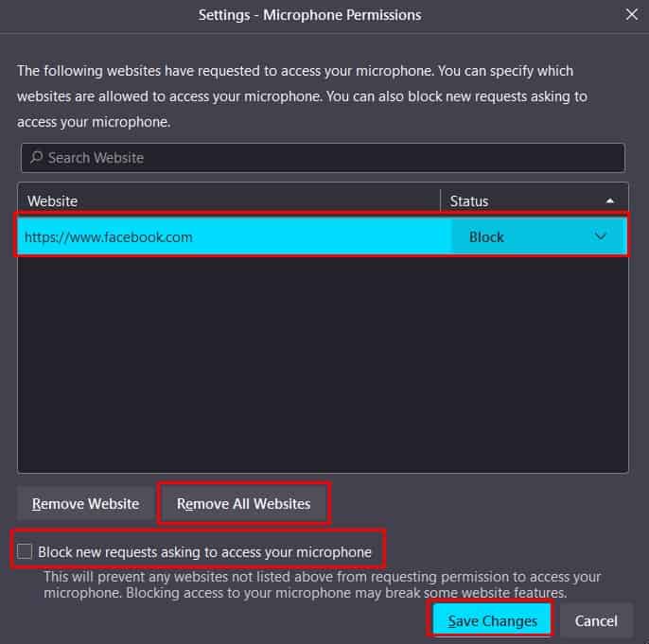Viewport: 649px width, 644px height.
Task: Click the Remove Website button
Action: tap(85, 504)
